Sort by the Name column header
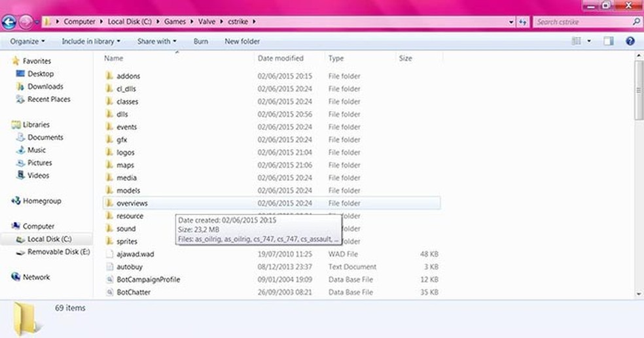The height and width of the screenshot is (338, 644). [x=114, y=58]
